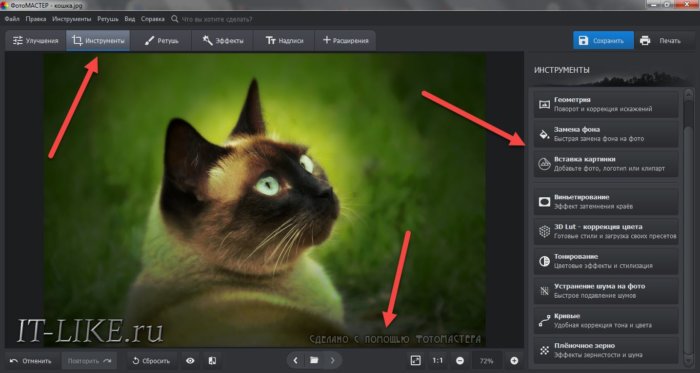The height and width of the screenshot is (373, 700).
Task: Open the Виньетирование tool
Action: pos(606,202)
